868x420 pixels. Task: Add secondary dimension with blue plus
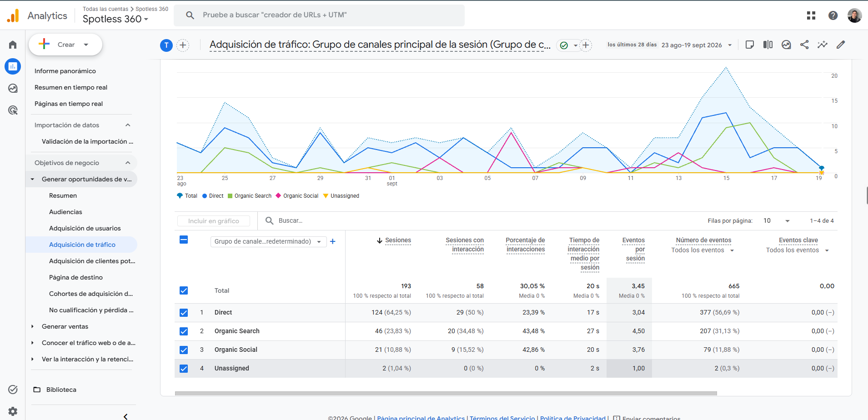pyautogui.click(x=333, y=241)
